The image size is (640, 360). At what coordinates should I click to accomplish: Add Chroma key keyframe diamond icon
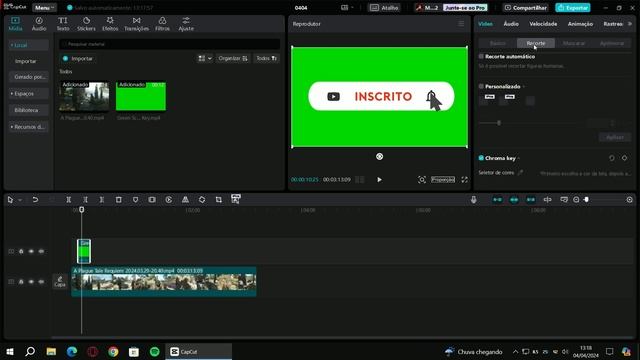pyautogui.click(x=624, y=158)
